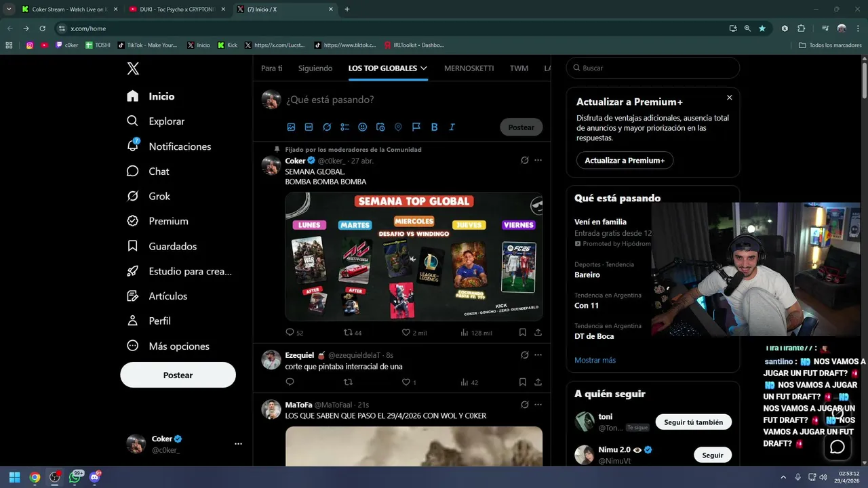Screen dimensions: 868x488
Task: Open floating messages chat bubble
Action: click(x=837, y=447)
